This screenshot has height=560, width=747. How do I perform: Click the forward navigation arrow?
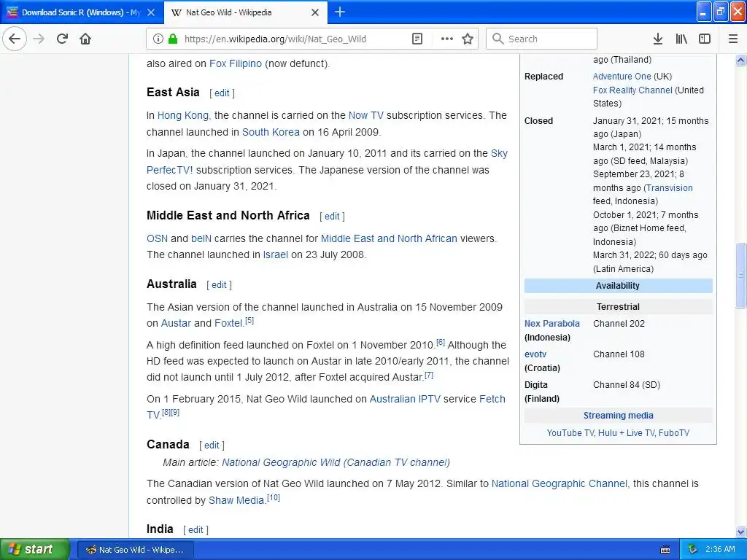39,39
